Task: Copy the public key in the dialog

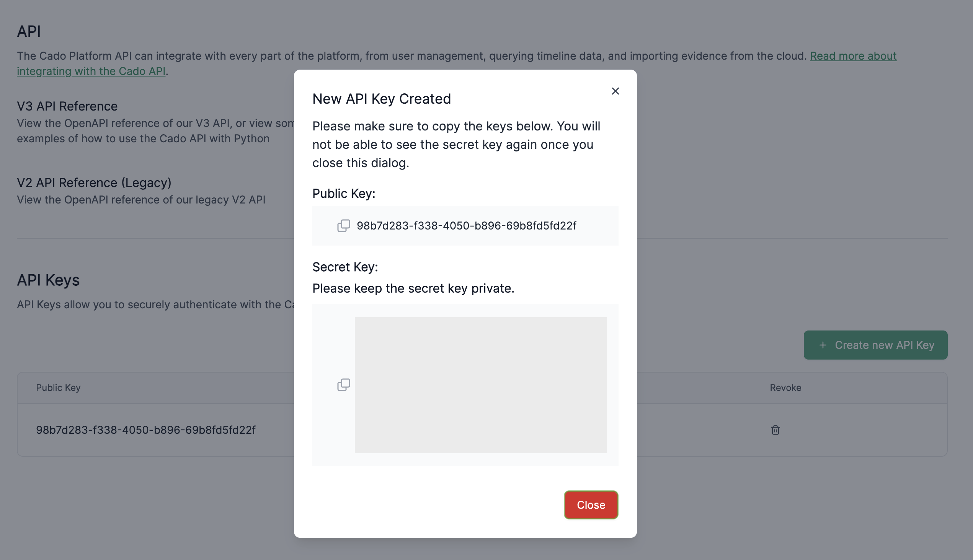Action: [343, 225]
